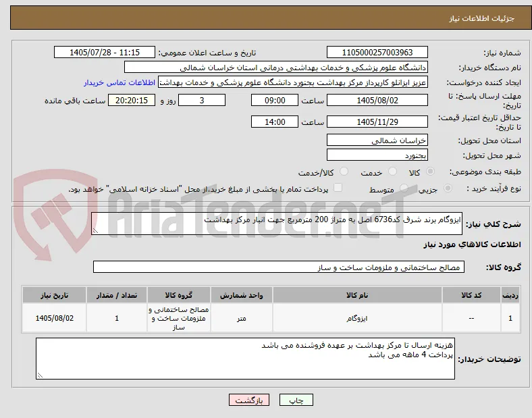Click the need date cell 1405/08/02 in table

pyautogui.click(x=54, y=318)
